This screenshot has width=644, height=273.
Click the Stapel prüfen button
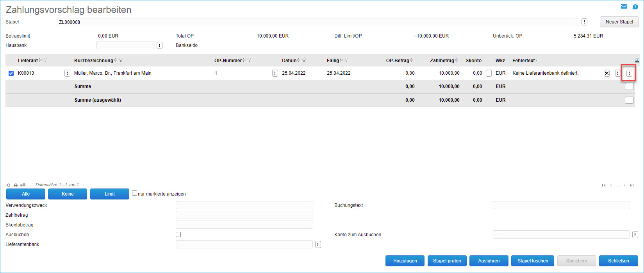[447, 261]
